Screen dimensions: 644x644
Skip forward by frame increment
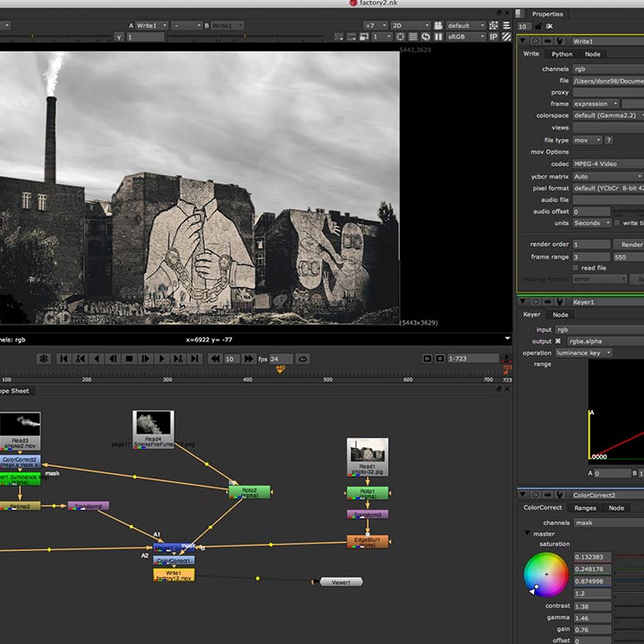pyautogui.click(x=249, y=359)
